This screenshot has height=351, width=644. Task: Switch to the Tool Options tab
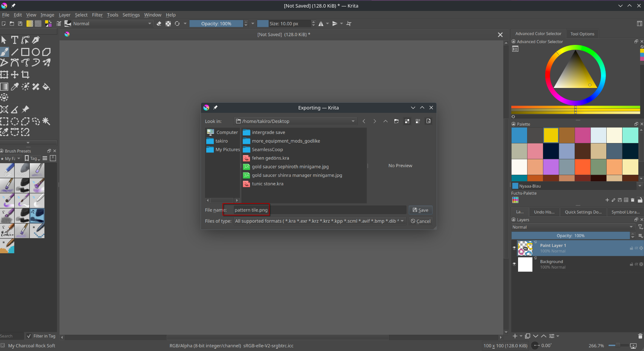(582, 34)
